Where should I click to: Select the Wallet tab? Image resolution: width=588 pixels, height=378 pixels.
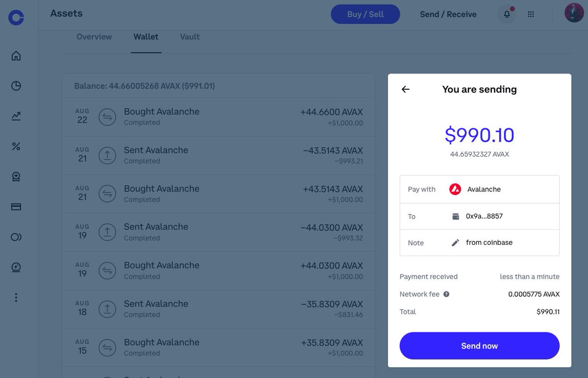point(146,37)
